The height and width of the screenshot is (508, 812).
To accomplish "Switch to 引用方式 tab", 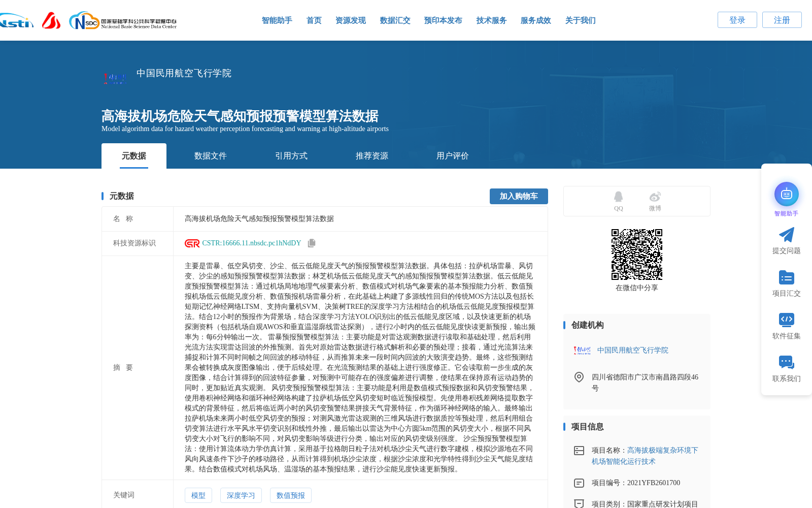I will [x=291, y=156].
